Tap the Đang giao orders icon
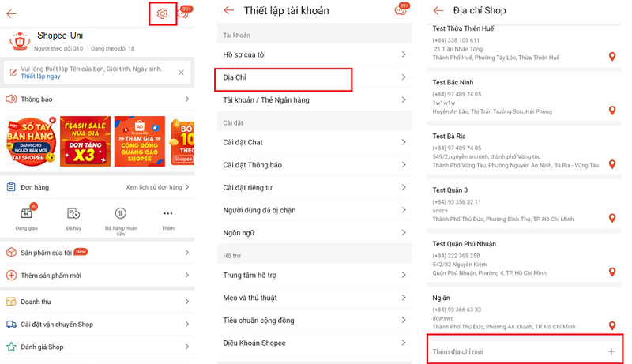632x364 pixels. click(27, 213)
